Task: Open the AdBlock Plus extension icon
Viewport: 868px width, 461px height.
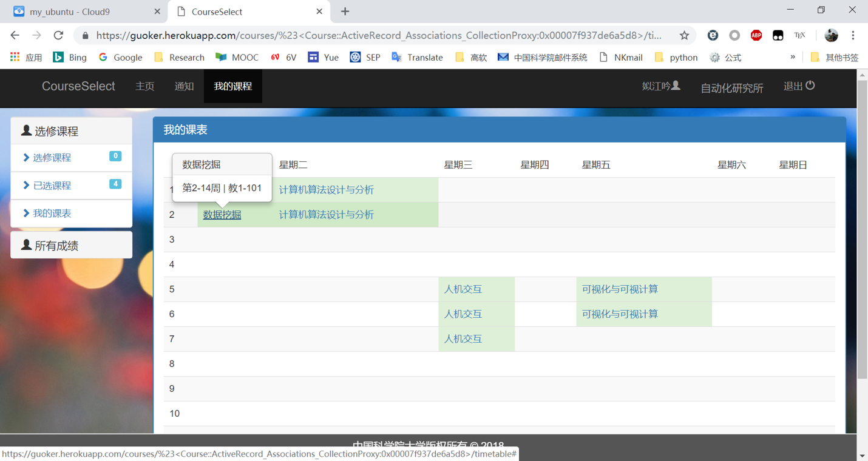Action: (x=756, y=35)
